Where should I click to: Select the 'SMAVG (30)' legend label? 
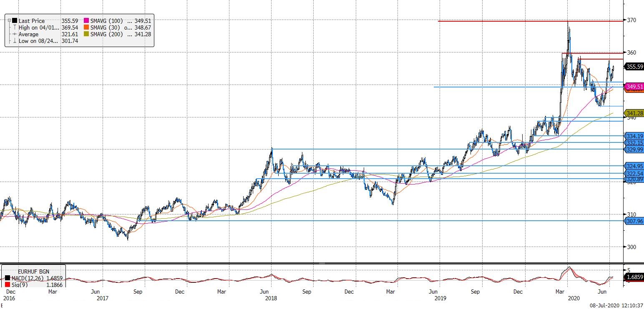click(x=105, y=27)
